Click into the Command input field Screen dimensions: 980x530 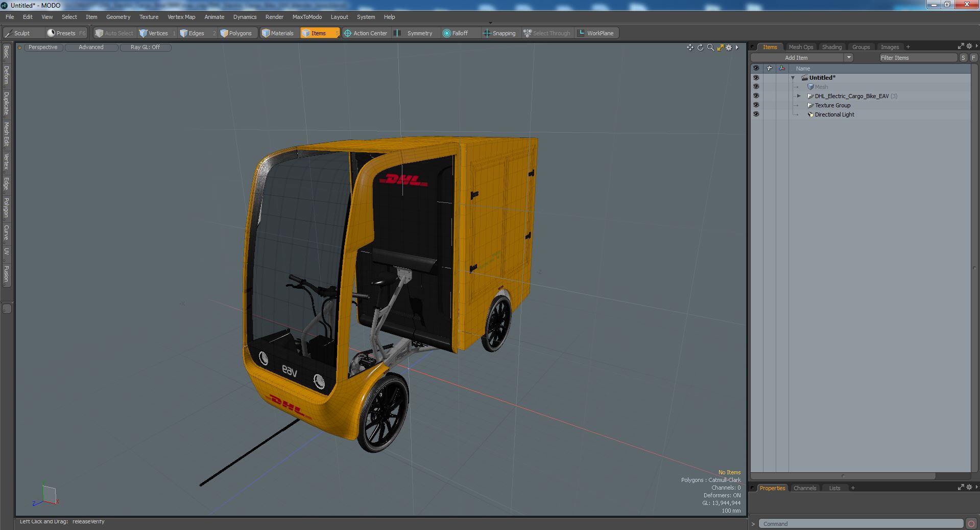861,524
